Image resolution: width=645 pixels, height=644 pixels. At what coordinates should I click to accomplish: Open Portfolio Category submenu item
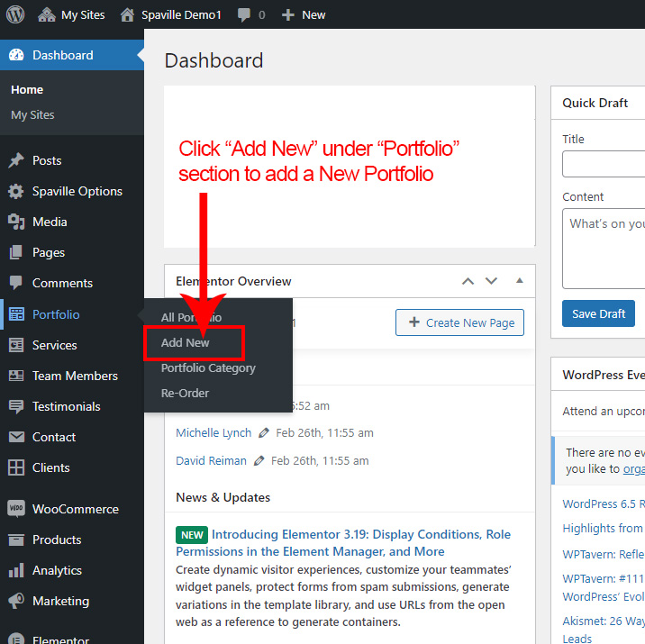[x=208, y=368]
